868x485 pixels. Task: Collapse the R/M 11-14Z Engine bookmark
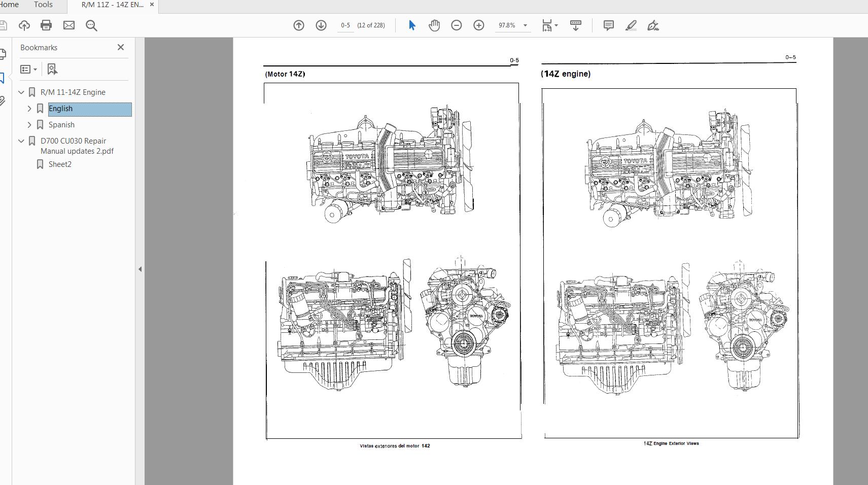pyautogui.click(x=21, y=92)
